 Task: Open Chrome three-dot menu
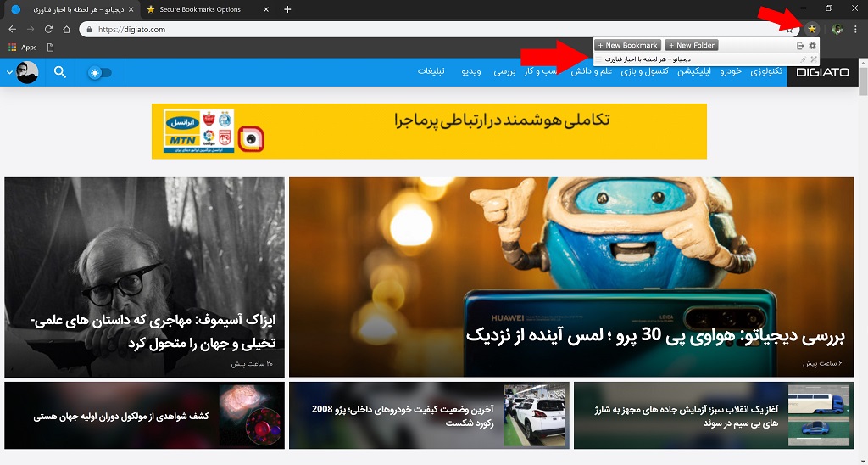pos(855,30)
